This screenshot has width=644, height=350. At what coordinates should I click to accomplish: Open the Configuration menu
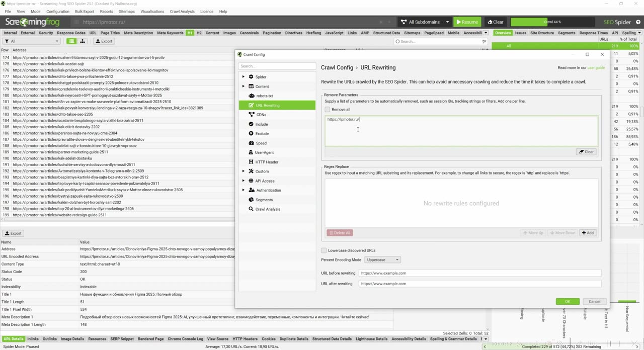tap(58, 11)
